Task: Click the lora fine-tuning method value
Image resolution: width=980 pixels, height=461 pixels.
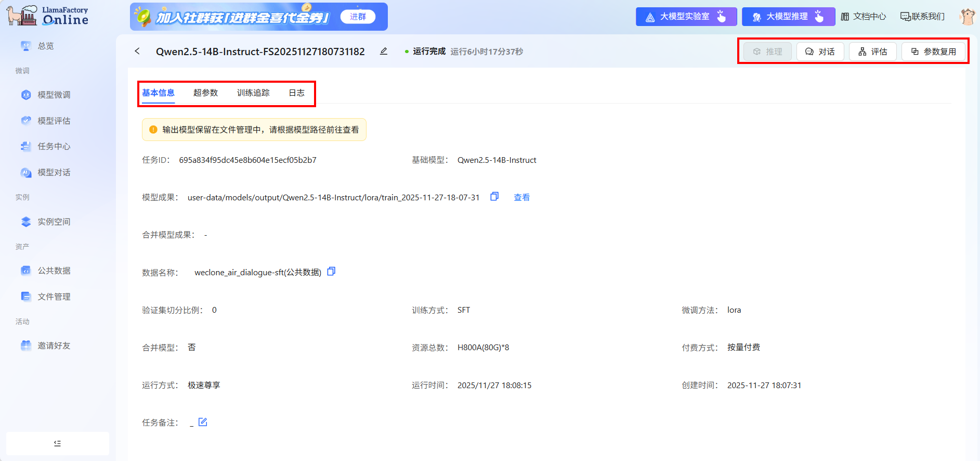Action: point(734,310)
